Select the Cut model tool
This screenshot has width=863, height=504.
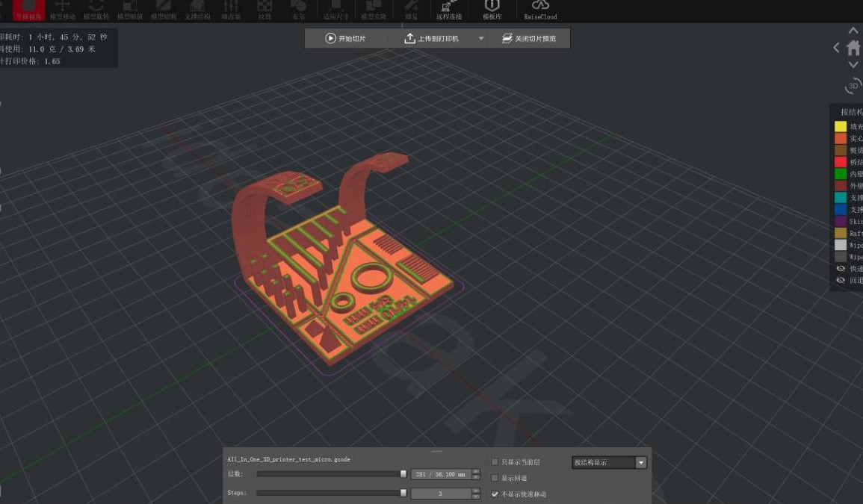click(x=164, y=10)
